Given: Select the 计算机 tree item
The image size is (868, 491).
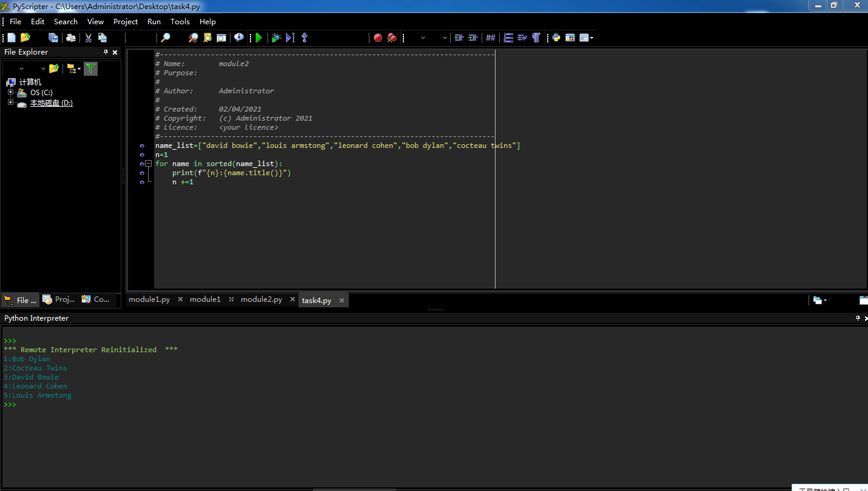Looking at the screenshot, I should [x=30, y=82].
